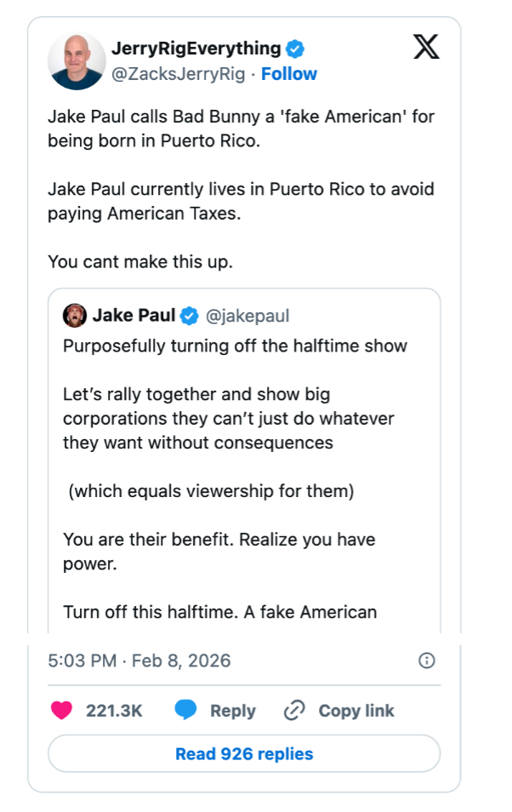The width and height of the screenshot is (512, 812).
Task: Select the Copy link text label
Action: point(356,711)
